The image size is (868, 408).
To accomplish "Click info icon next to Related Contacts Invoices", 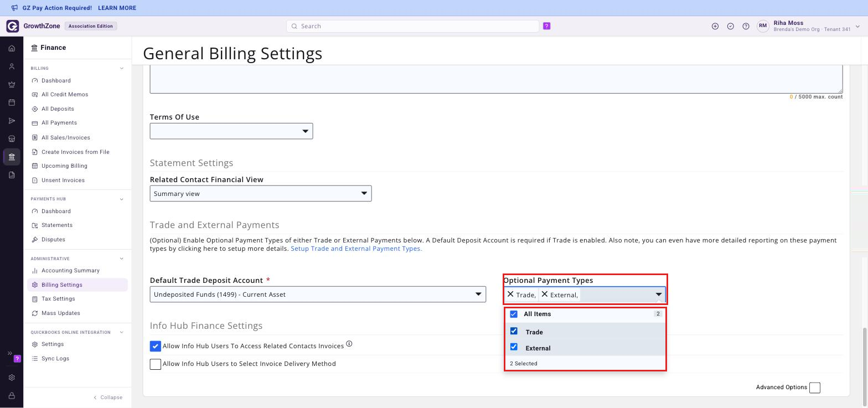I will [x=349, y=344].
